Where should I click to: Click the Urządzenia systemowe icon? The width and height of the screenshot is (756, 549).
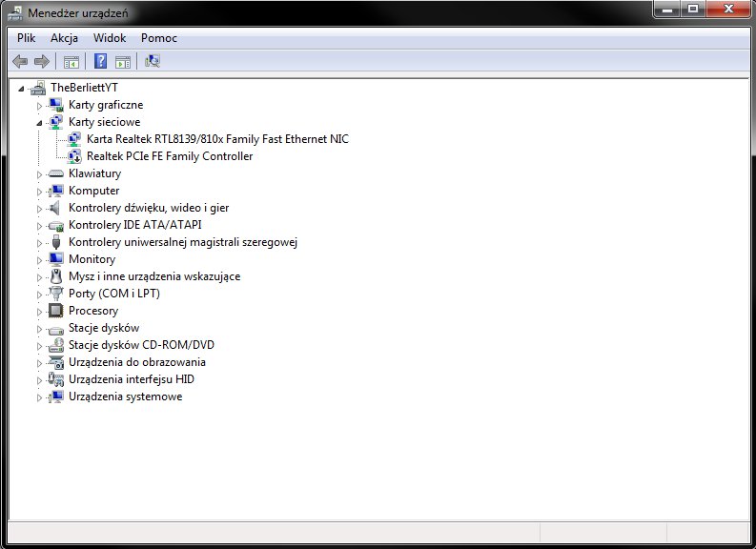point(56,396)
